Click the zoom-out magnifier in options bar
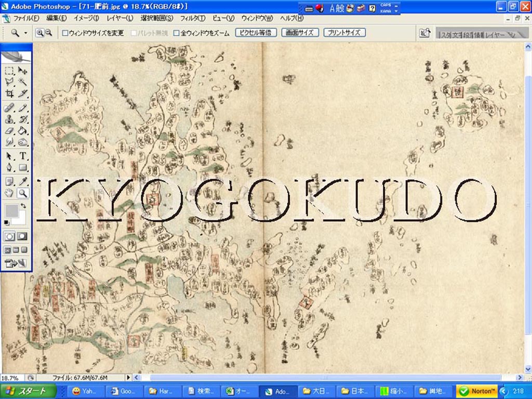 pyautogui.click(x=48, y=33)
